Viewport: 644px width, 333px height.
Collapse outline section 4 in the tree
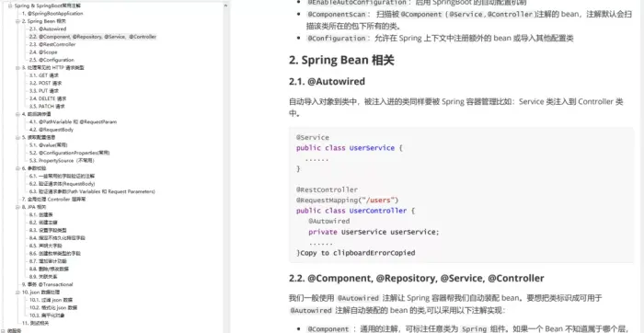coord(17,114)
